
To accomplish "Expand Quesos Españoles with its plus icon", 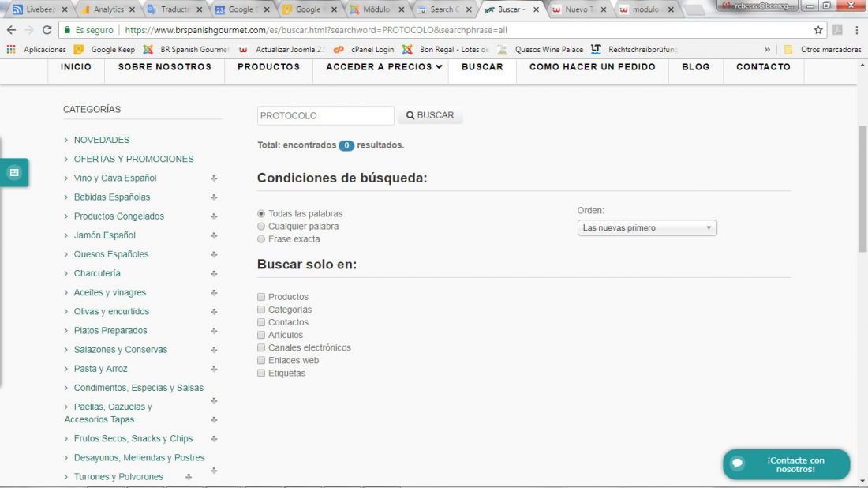I will [214, 255].
